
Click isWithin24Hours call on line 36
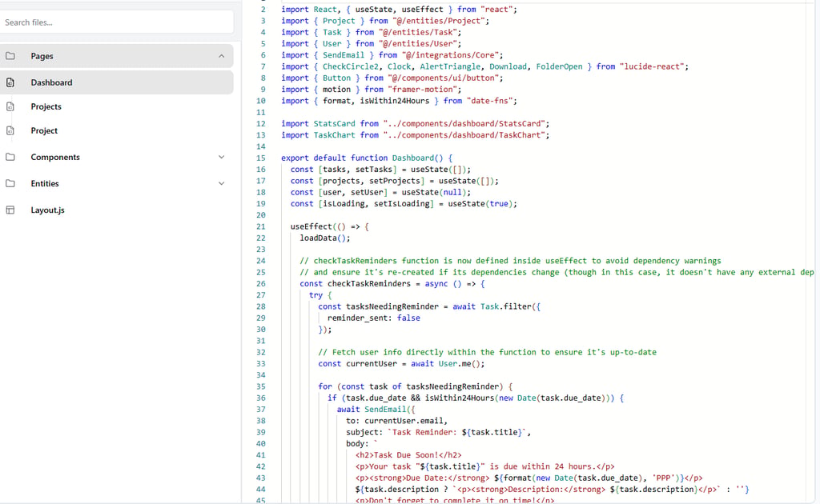coord(460,398)
